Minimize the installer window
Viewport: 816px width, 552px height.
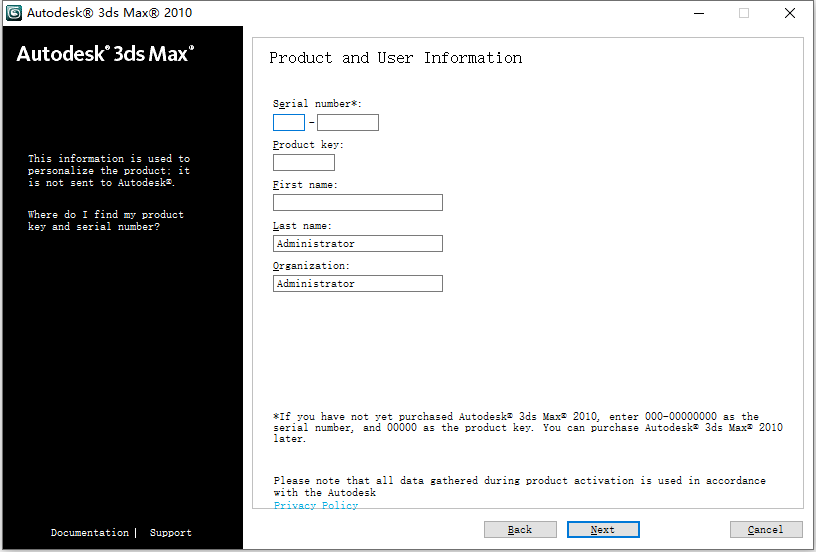[x=699, y=13]
